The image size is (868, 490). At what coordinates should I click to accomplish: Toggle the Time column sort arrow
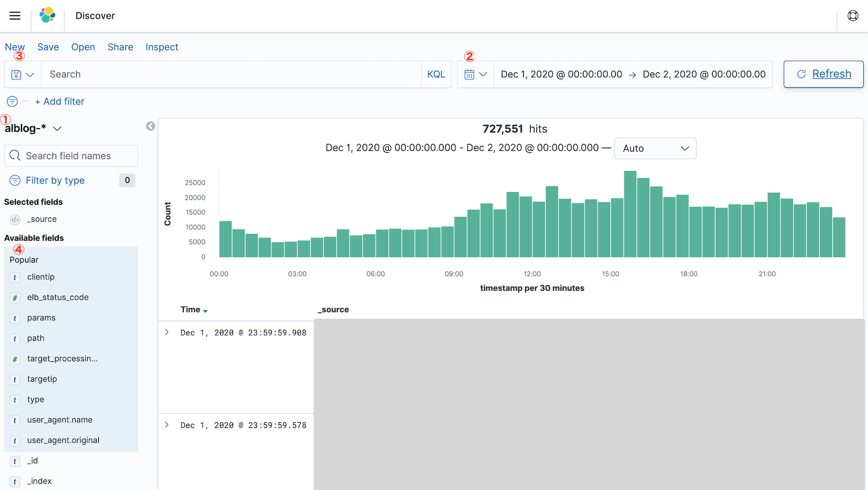pyautogui.click(x=205, y=311)
